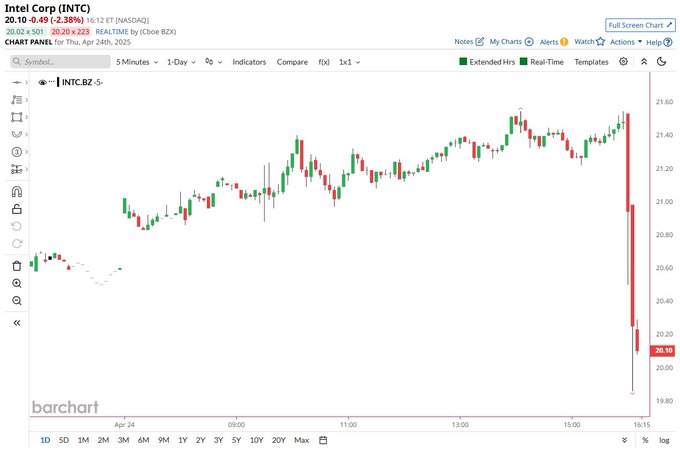Open the calendar date range picker
This screenshot has height=452, width=680.
323,440
